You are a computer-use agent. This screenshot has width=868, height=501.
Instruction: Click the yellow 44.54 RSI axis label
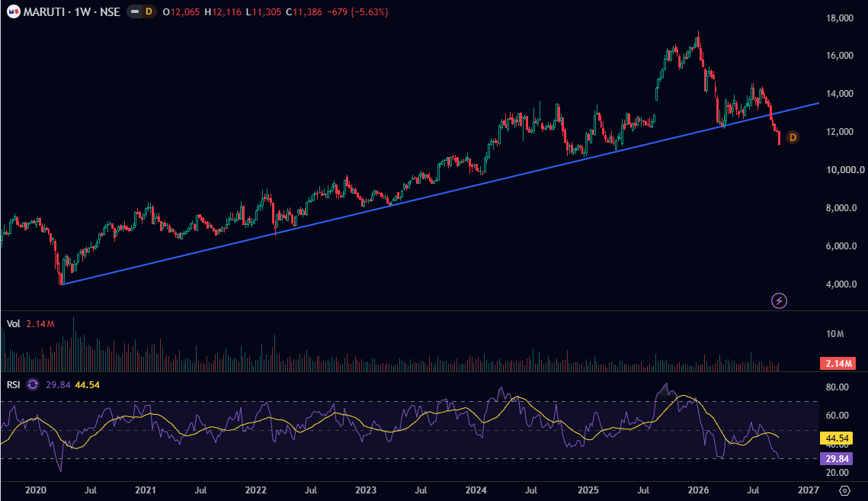coord(837,438)
